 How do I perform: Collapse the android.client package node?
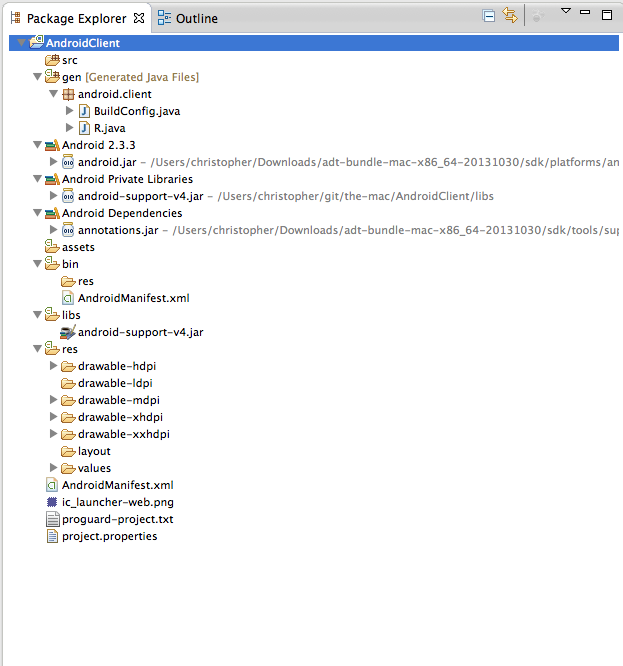[x=54, y=94]
